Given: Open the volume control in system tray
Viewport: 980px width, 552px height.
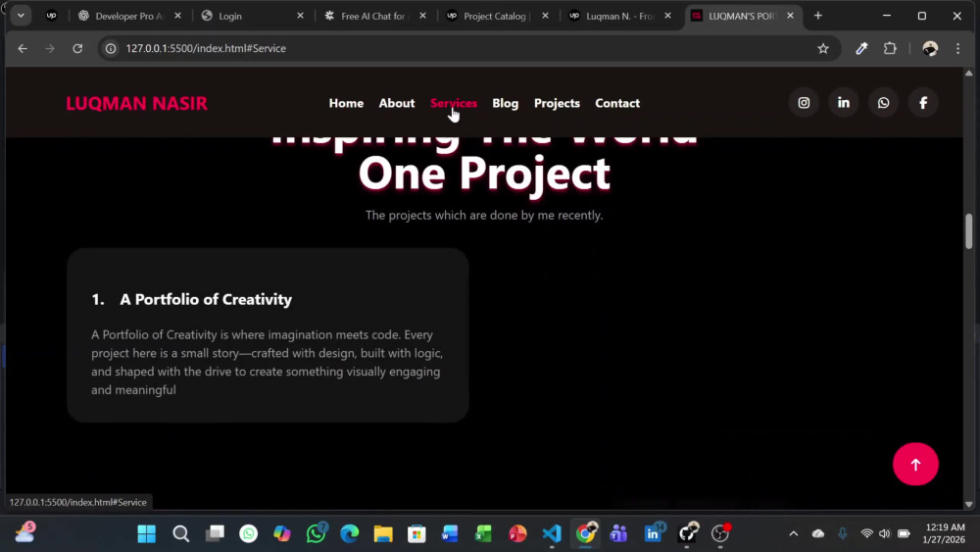Looking at the screenshot, I should pyautogui.click(x=884, y=534).
